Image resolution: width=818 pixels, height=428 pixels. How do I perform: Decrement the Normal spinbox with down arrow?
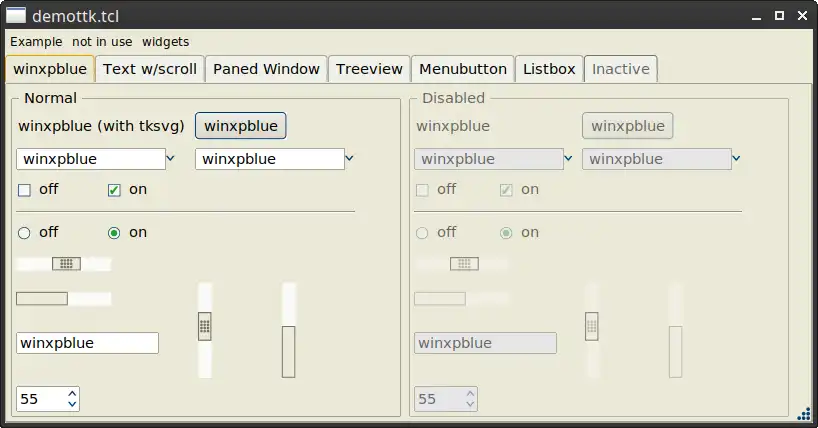[x=72, y=405]
